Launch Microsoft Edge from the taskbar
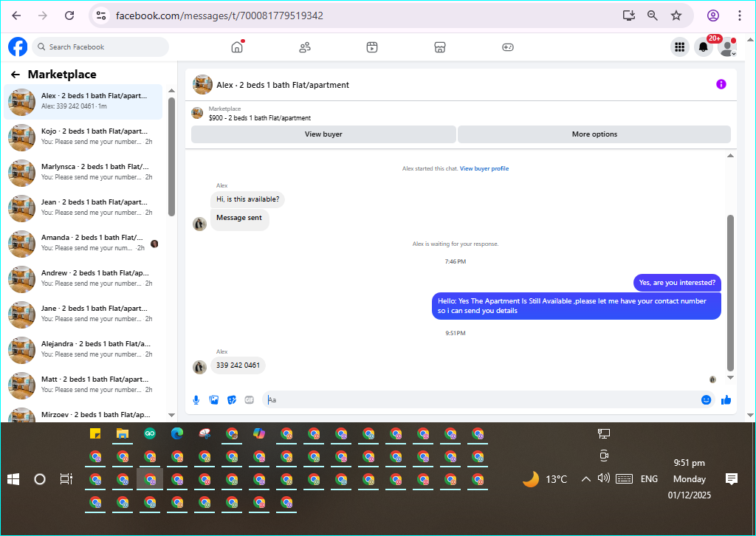The width and height of the screenshot is (756, 536). tap(177, 433)
